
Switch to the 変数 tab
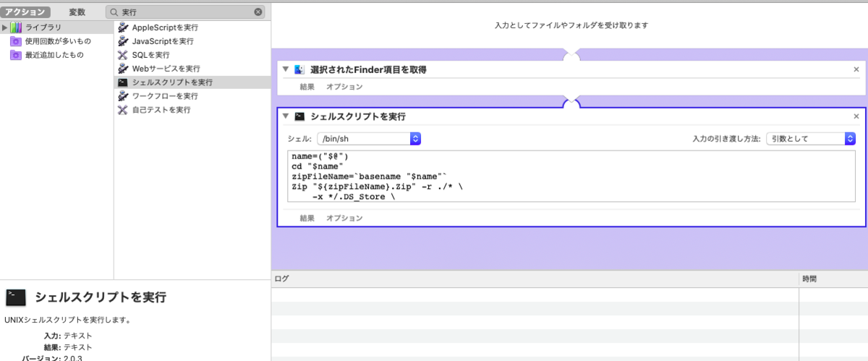click(x=77, y=12)
